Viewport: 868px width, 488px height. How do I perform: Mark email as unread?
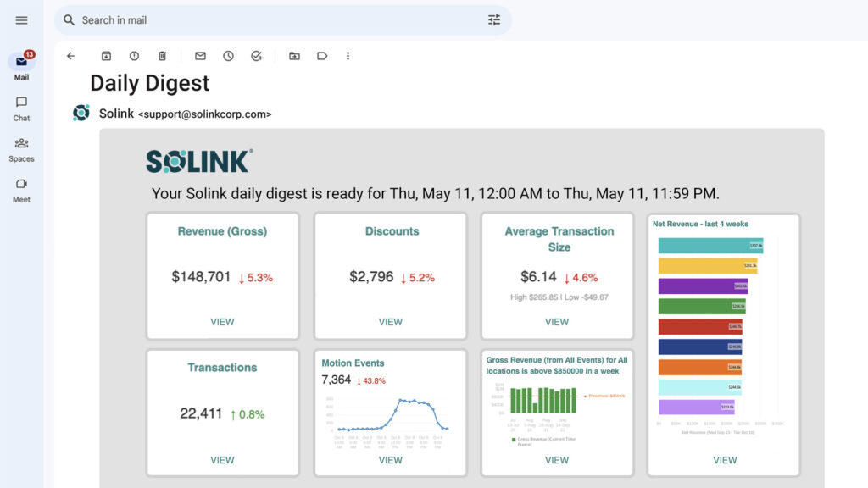[x=200, y=56]
